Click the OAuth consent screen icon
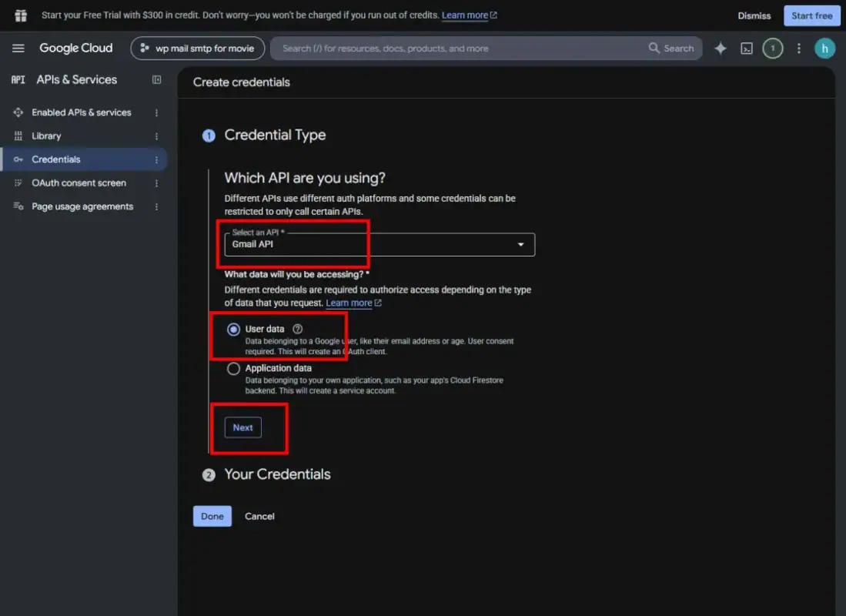 pyautogui.click(x=18, y=182)
